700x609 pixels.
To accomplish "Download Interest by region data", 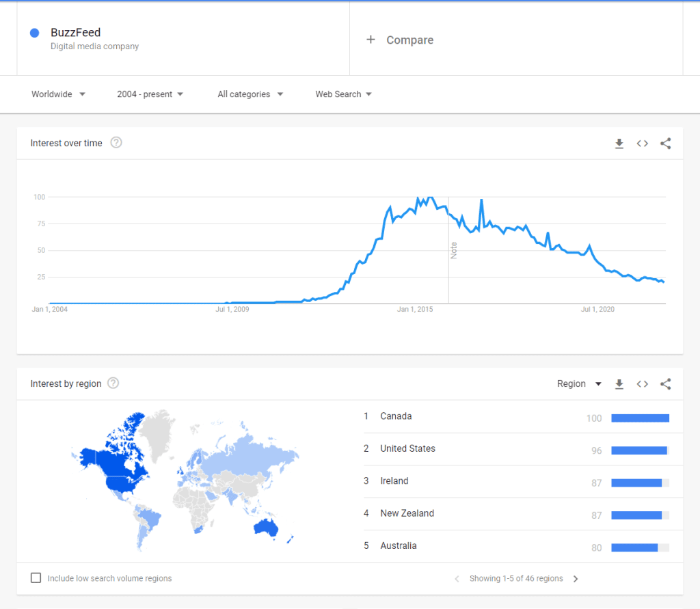I will [619, 384].
